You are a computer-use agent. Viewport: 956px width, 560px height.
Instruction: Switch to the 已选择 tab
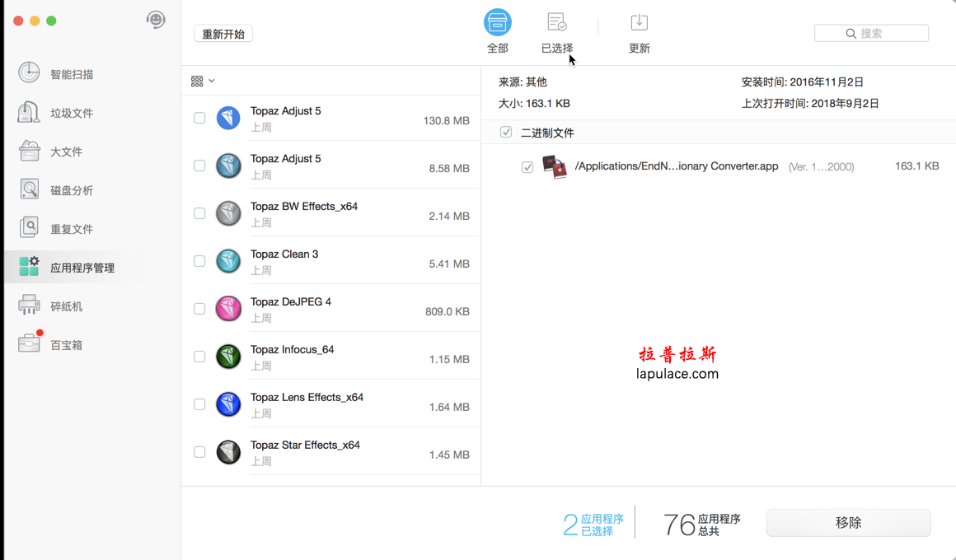tap(556, 31)
